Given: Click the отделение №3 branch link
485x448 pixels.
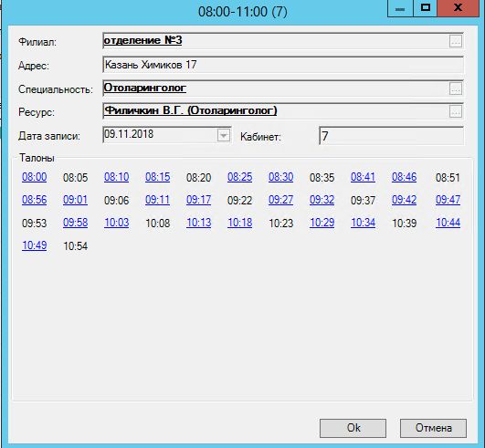Looking at the screenshot, I should (142, 40).
